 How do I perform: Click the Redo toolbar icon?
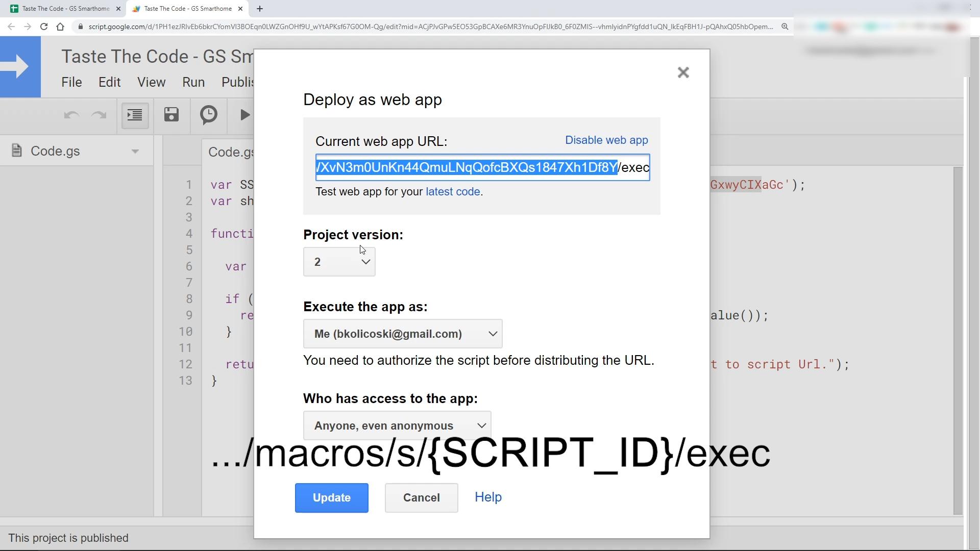click(99, 115)
